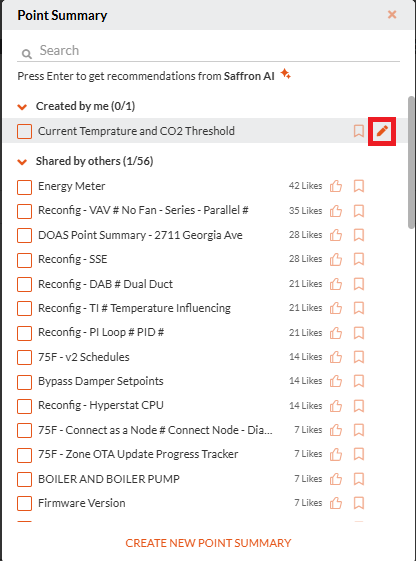Check the Energy Meter checkbox

24,187
